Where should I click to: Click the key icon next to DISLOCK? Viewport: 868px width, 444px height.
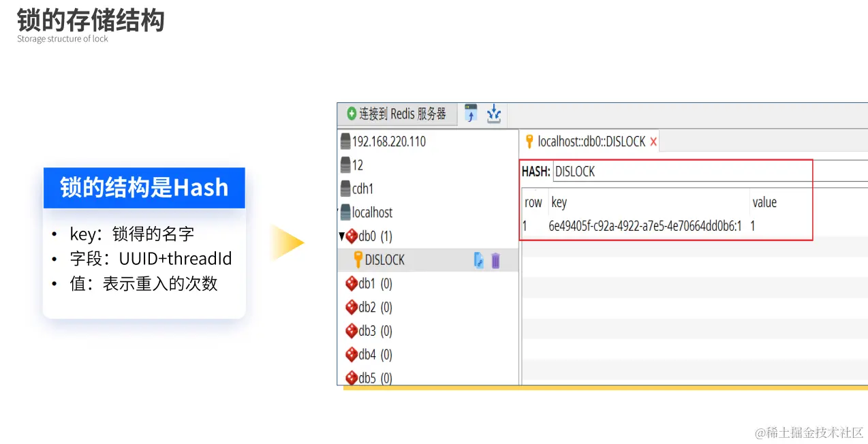tap(358, 259)
